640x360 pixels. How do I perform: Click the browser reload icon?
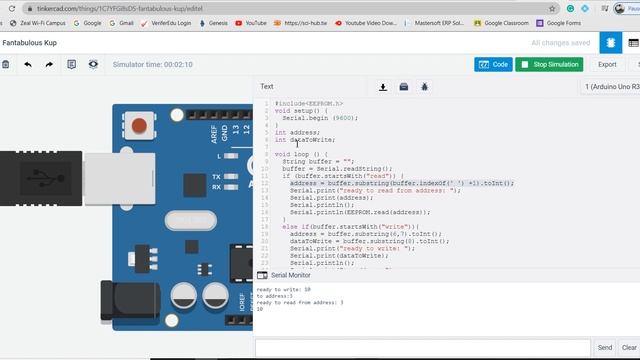click(12, 8)
